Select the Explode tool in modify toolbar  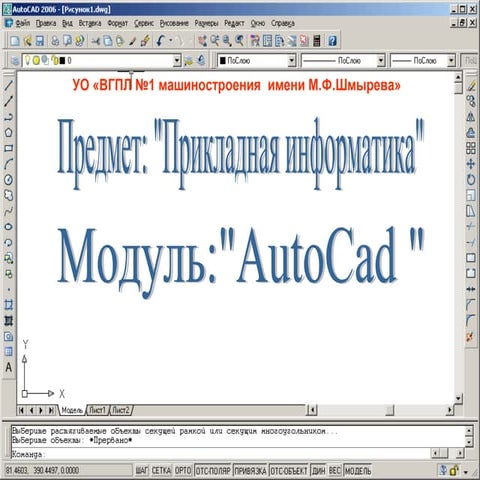point(471,336)
